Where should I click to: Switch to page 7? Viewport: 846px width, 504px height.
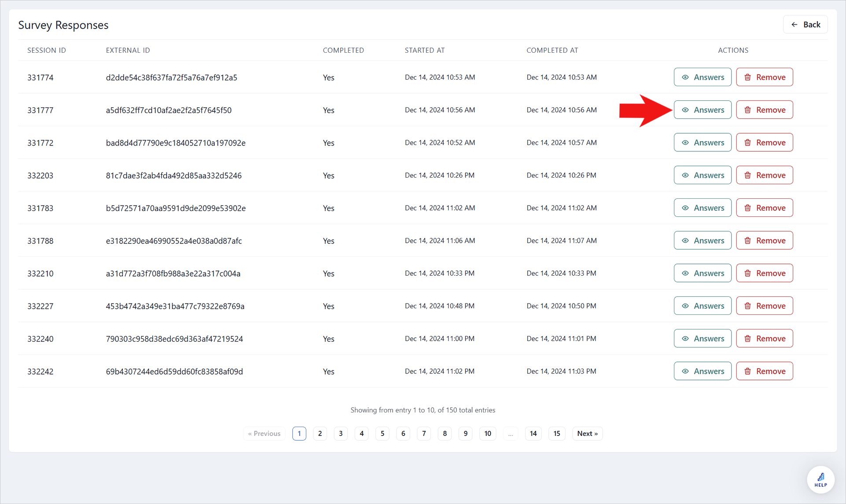424,434
